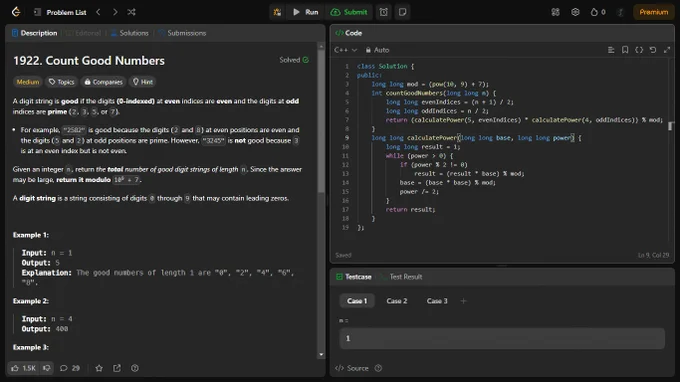This screenshot has width=680, height=382.
Task: Click the Solved status indicator
Action: point(294,60)
